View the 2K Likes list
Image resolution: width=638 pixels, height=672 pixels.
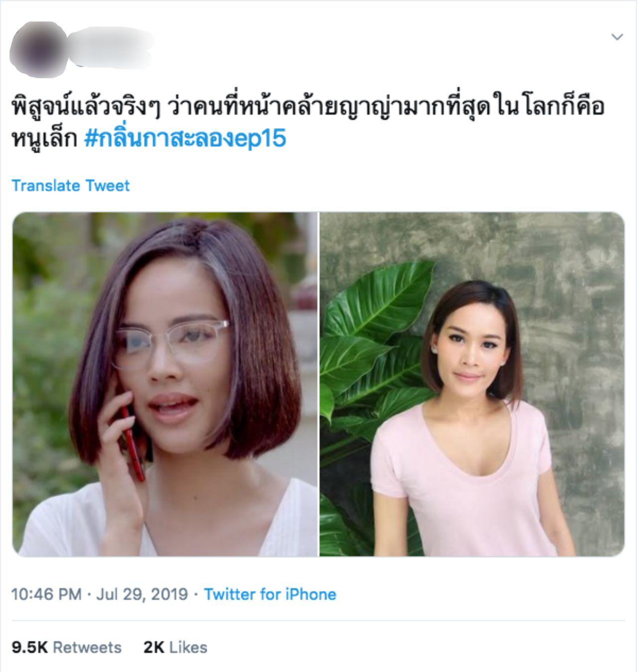[175, 647]
